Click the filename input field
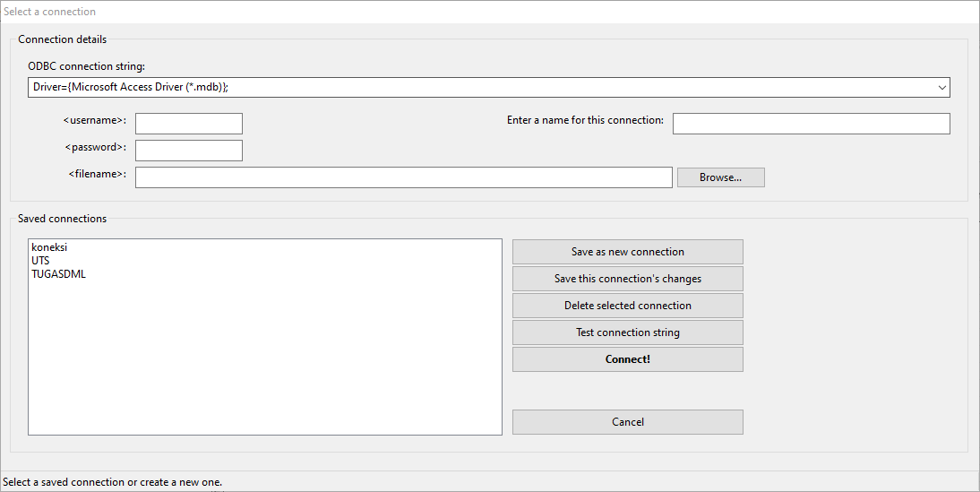Screen dimensions: 980x492 point(403,177)
